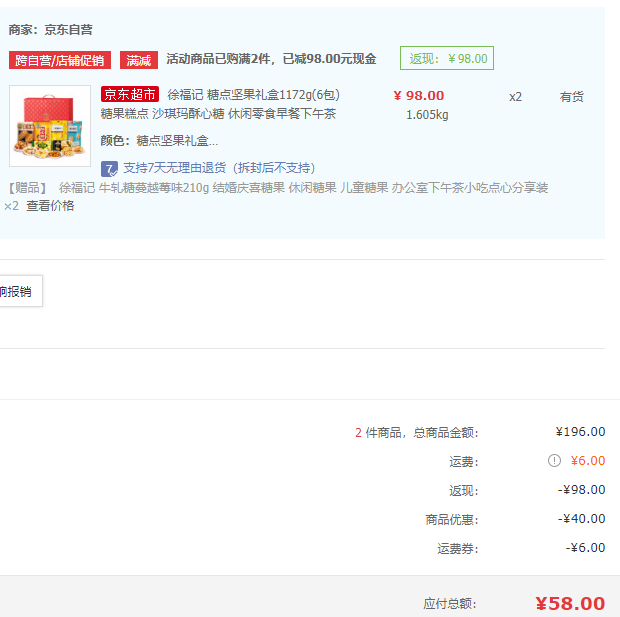Click the 商家：京东自营 merchant label
This screenshot has height=617, width=620.
click(x=51, y=30)
